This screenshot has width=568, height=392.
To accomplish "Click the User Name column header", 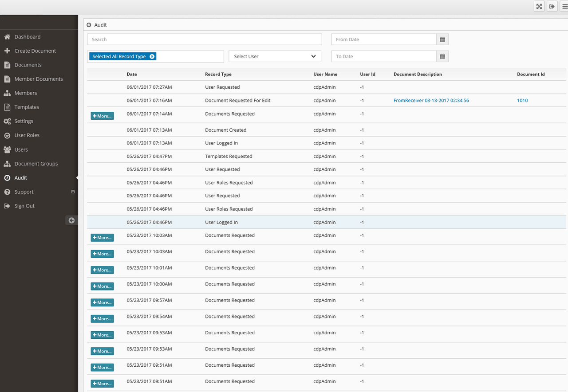I will coord(325,74).
